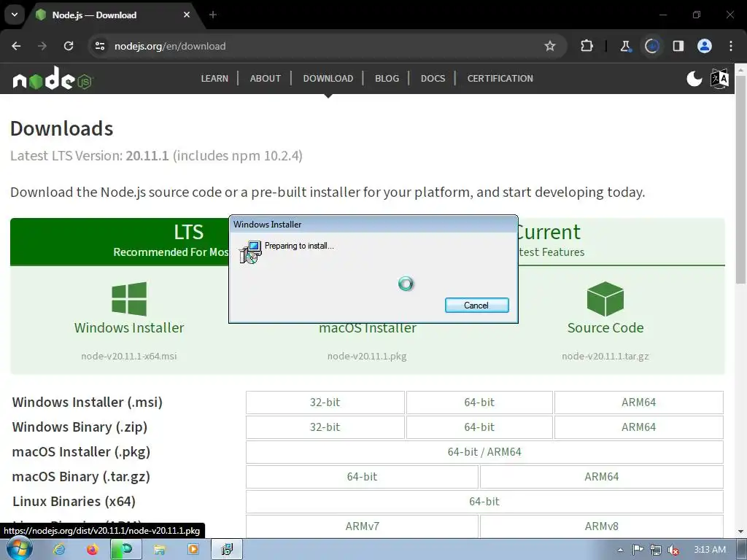The width and height of the screenshot is (747, 560).
Task: Click the Cancel button in Windows Installer
Action: click(x=476, y=306)
